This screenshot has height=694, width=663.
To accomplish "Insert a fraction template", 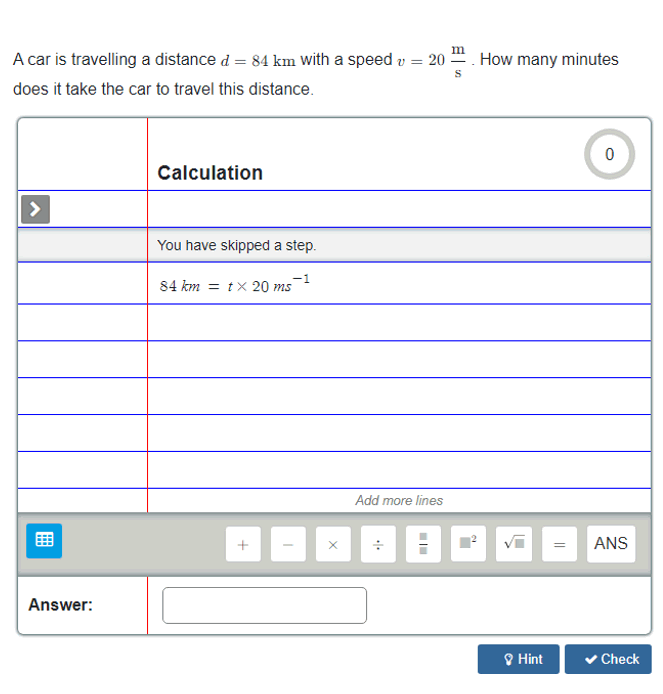I will pos(423,544).
